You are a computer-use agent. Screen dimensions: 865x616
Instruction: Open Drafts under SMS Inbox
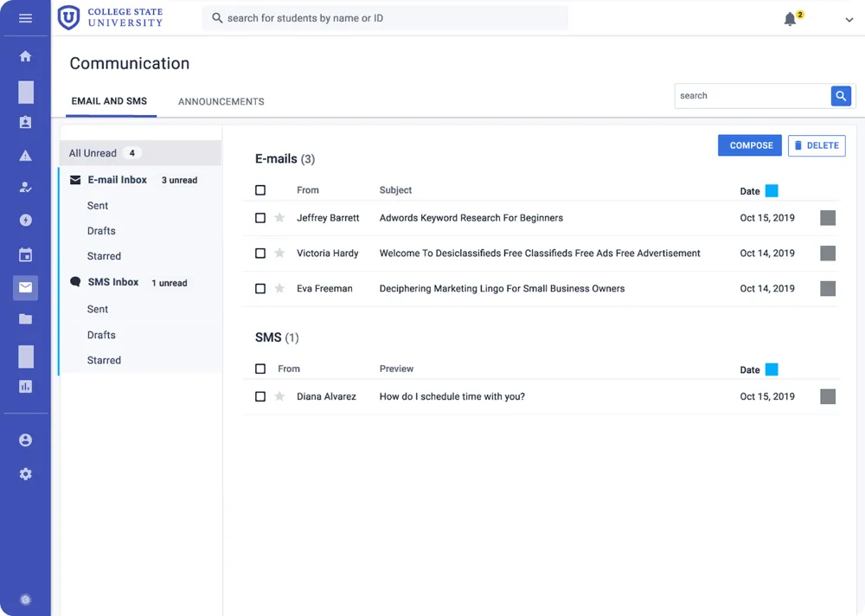[x=101, y=335]
